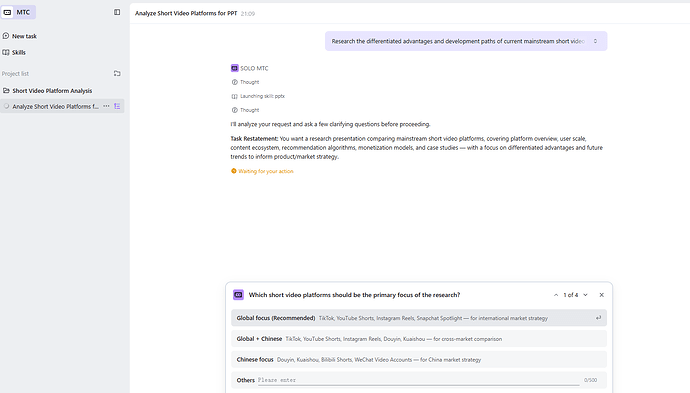Expand the first Thought step
Screen dimensions: 690x393
click(246, 82)
